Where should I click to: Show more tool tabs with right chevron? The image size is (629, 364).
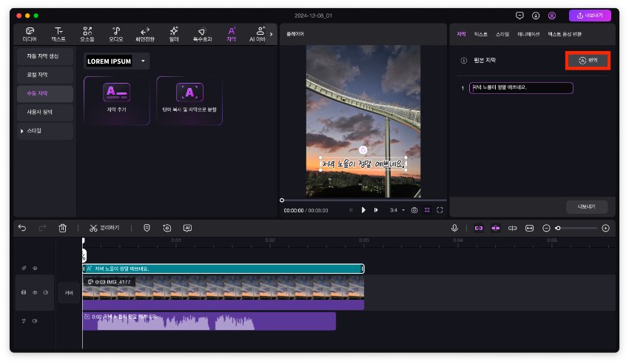pyautogui.click(x=271, y=35)
